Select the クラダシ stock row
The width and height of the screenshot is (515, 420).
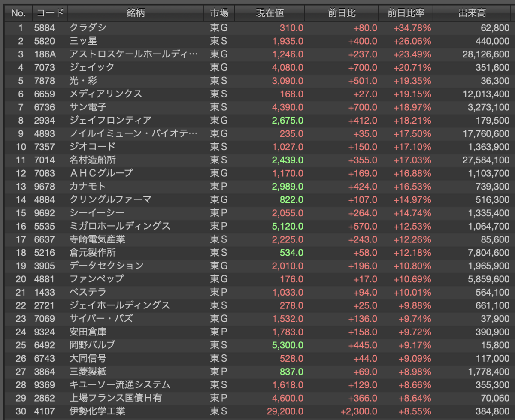[x=257, y=28]
